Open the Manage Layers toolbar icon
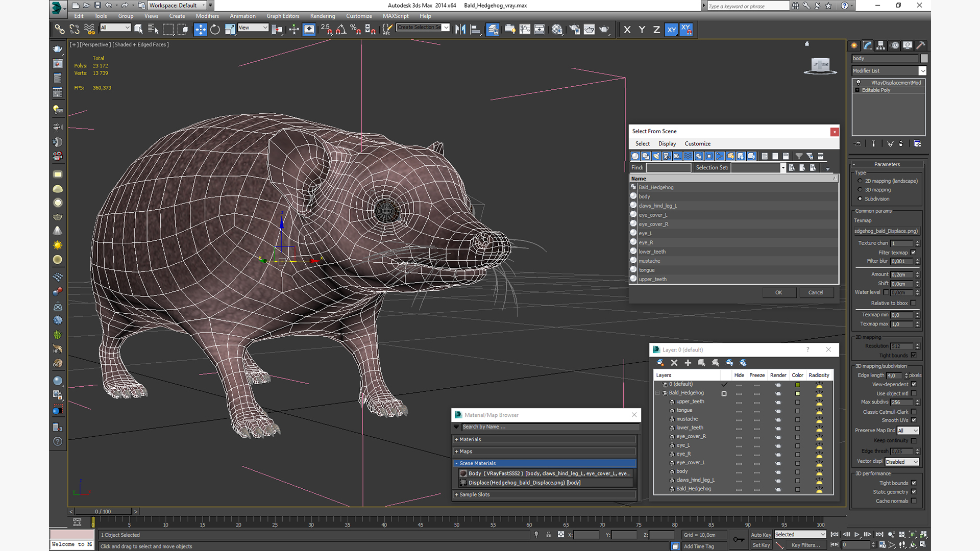Image resolution: width=980 pixels, height=551 pixels. [x=493, y=30]
